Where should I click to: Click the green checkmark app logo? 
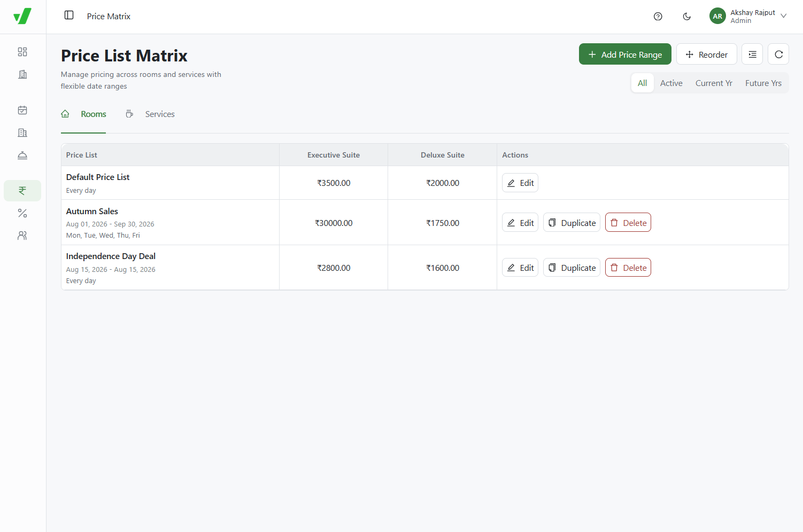22,16
